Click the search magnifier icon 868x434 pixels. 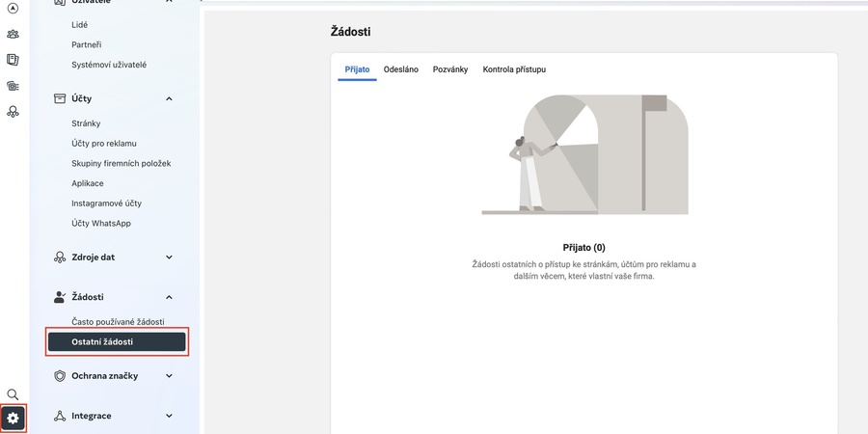14,394
